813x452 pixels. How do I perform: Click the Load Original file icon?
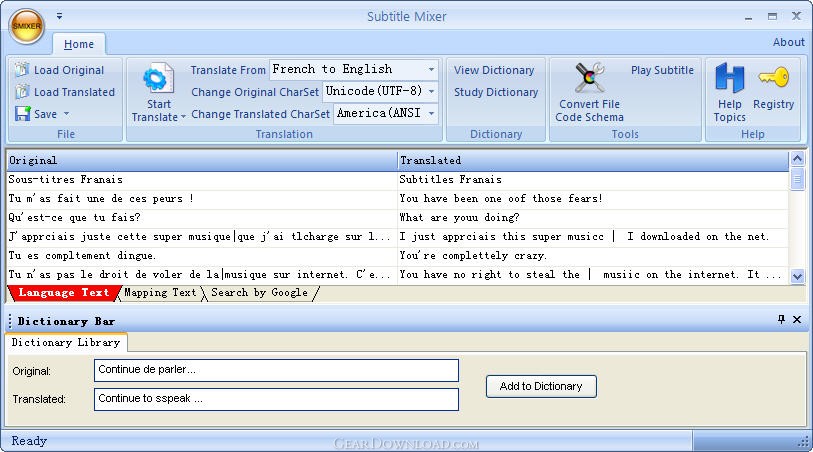(x=22, y=69)
